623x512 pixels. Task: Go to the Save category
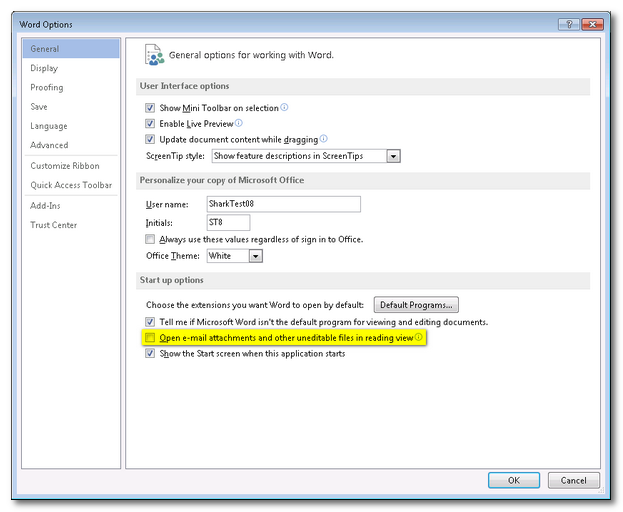(71, 106)
